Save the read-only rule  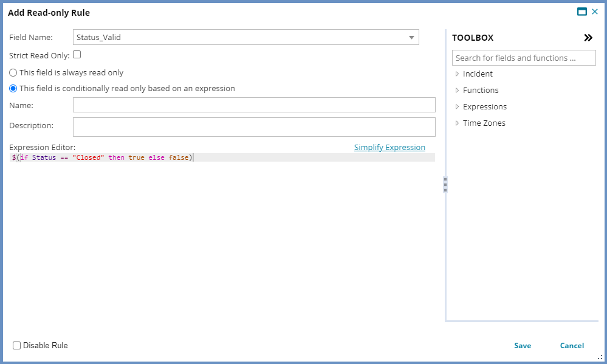(x=522, y=346)
